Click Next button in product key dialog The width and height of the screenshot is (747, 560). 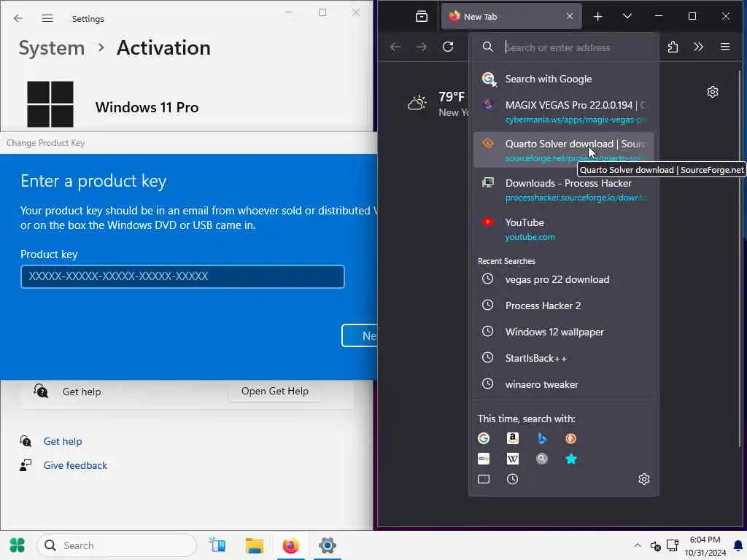tap(360, 335)
